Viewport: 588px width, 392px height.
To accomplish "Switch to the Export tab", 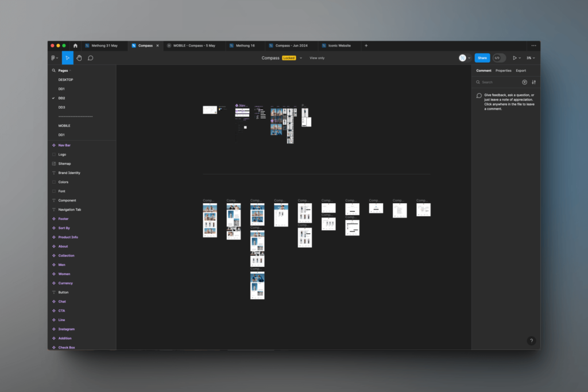I will click(521, 71).
